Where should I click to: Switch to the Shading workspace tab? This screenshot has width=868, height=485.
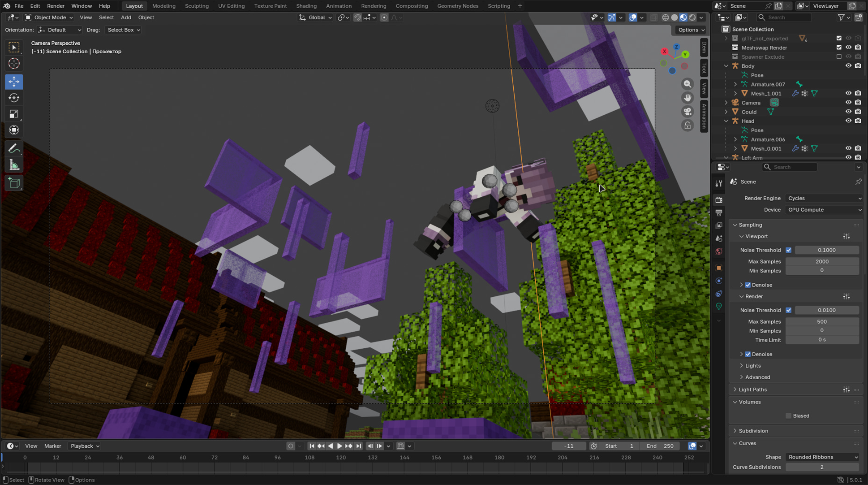[x=306, y=6]
